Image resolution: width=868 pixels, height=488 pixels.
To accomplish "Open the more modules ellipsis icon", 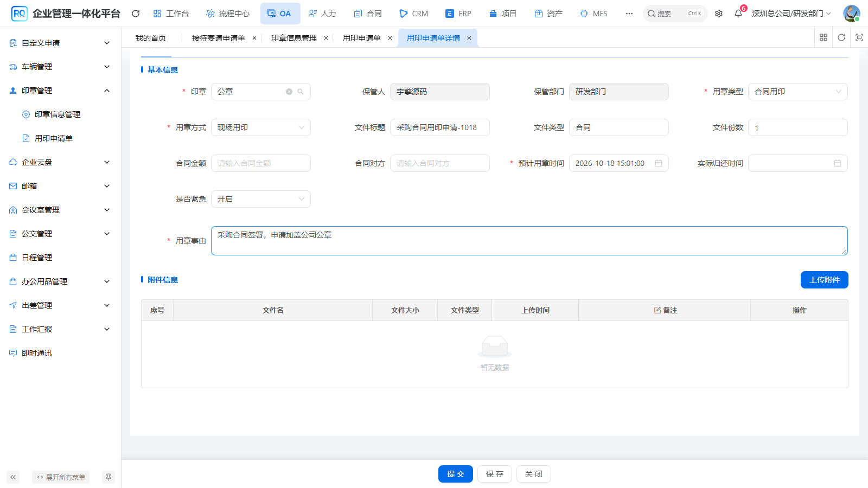I will coord(629,14).
